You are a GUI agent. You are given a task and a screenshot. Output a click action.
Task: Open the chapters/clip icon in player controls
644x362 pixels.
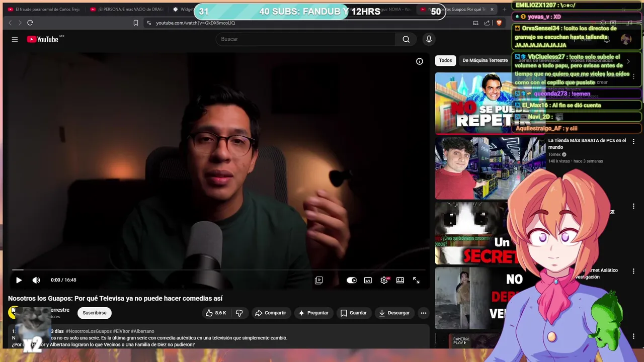(318, 280)
